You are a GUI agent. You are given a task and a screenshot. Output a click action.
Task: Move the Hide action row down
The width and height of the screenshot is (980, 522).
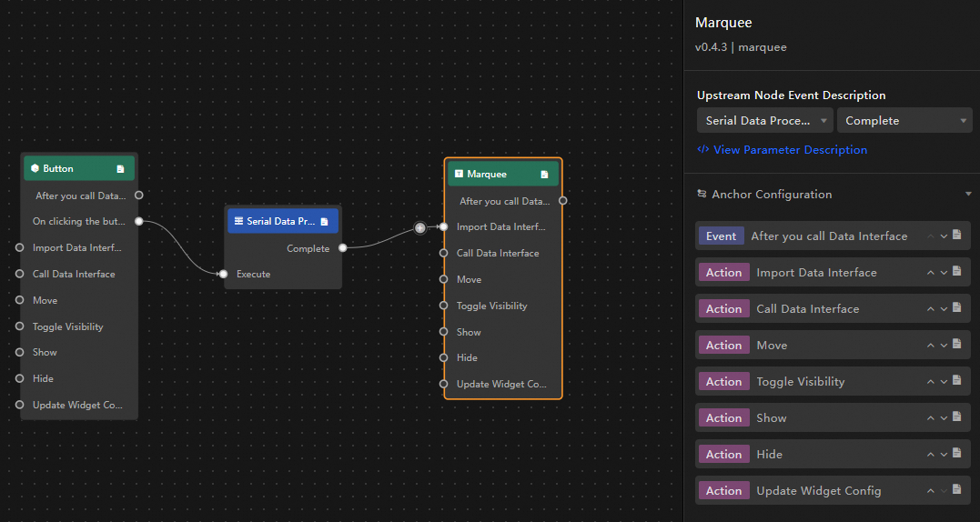click(x=944, y=455)
